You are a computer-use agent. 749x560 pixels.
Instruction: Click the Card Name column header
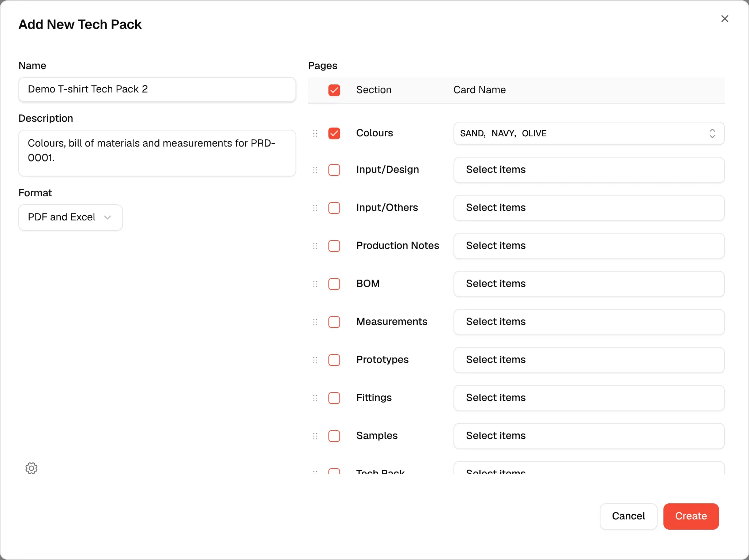pyautogui.click(x=479, y=90)
